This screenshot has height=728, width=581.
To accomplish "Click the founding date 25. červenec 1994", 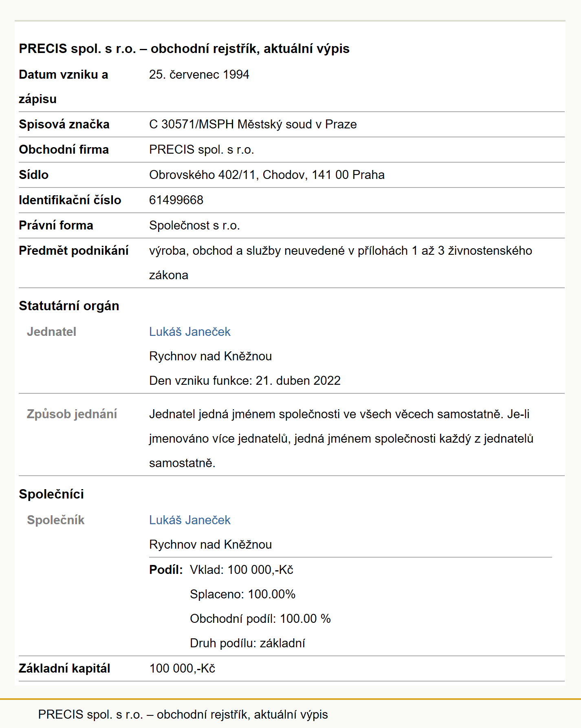I will click(199, 75).
